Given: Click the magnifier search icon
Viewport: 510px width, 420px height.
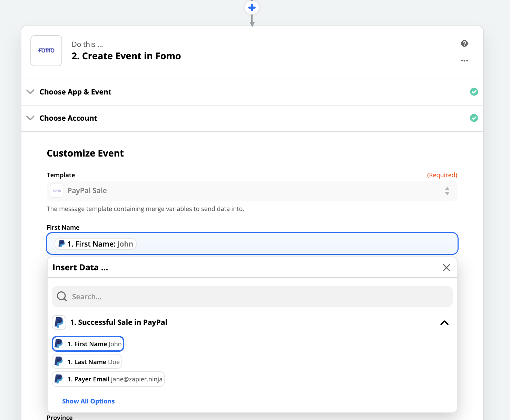Looking at the screenshot, I should click(x=62, y=296).
